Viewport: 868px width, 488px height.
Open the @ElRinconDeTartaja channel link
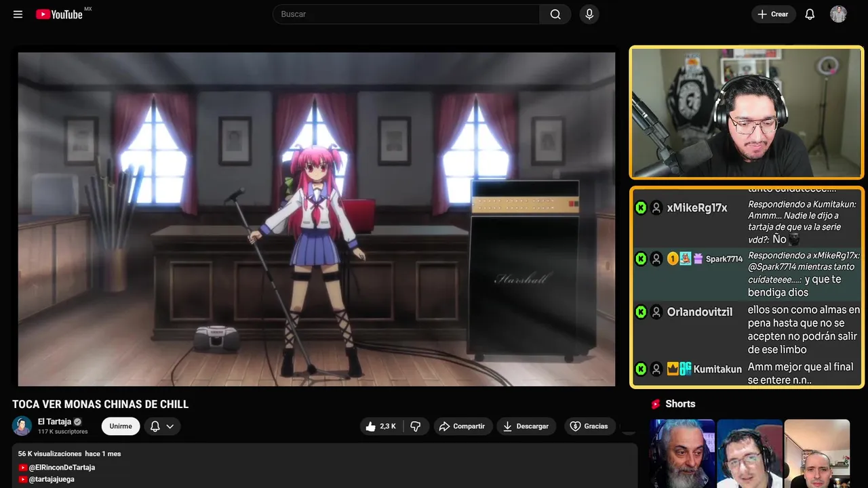[x=62, y=468]
